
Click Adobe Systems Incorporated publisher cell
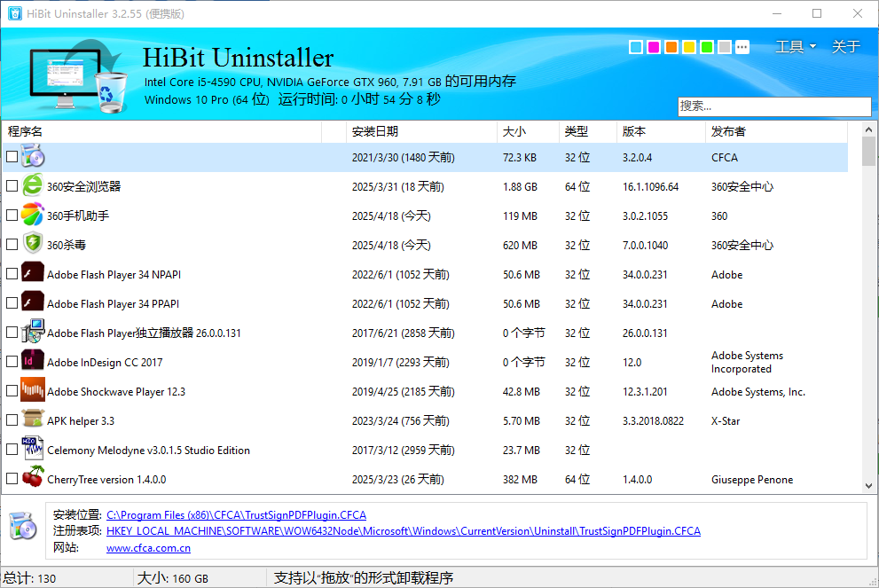(x=747, y=362)
